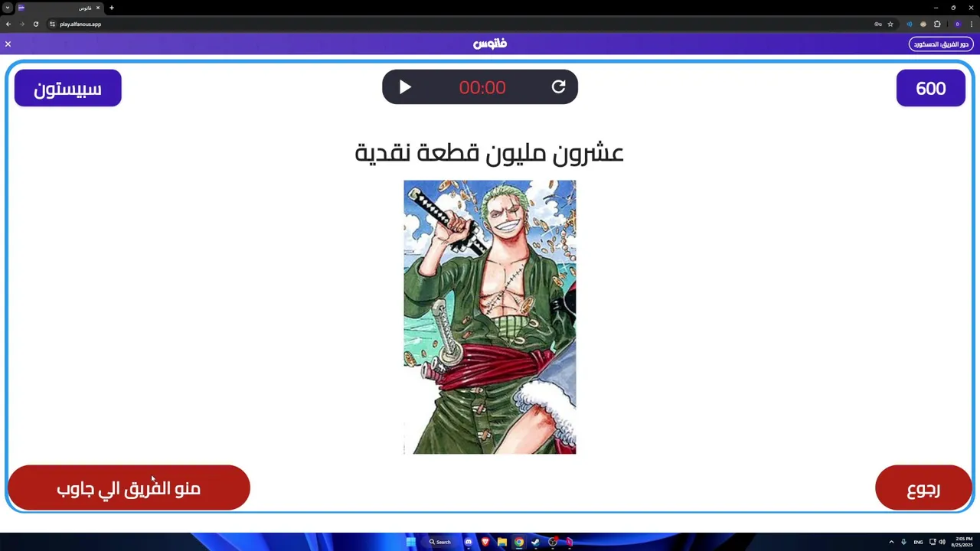The height and width of the screenshot is (551, 980).
Task: Click the play.alfanous.app address bar
Action: 459,24
